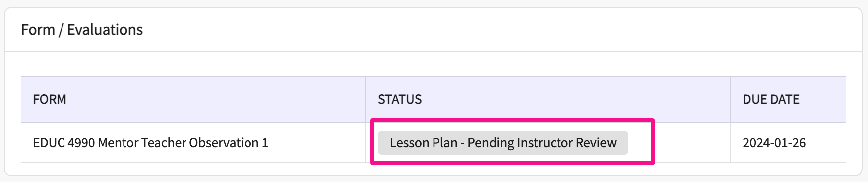This screenshot has width=868, height=182.
Task: Sort by the STATUS column header
Action: [x=400, y=99]
